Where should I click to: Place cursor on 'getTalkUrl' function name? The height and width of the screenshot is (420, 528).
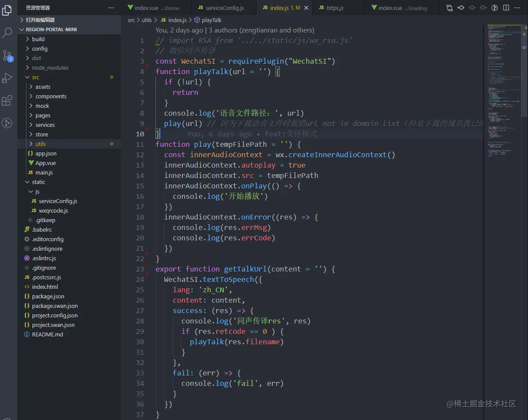point(245,269)
